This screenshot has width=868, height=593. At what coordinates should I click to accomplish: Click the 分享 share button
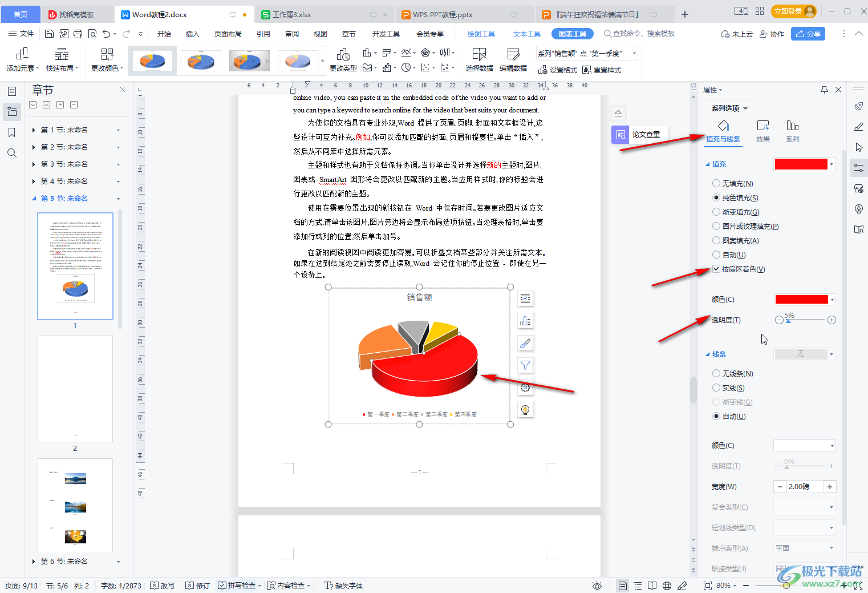[x=808, y=34]
